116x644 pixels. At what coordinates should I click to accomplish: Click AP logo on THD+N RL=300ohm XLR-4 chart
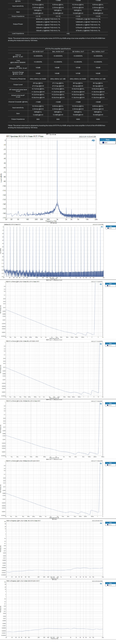(x=101, y=463)
